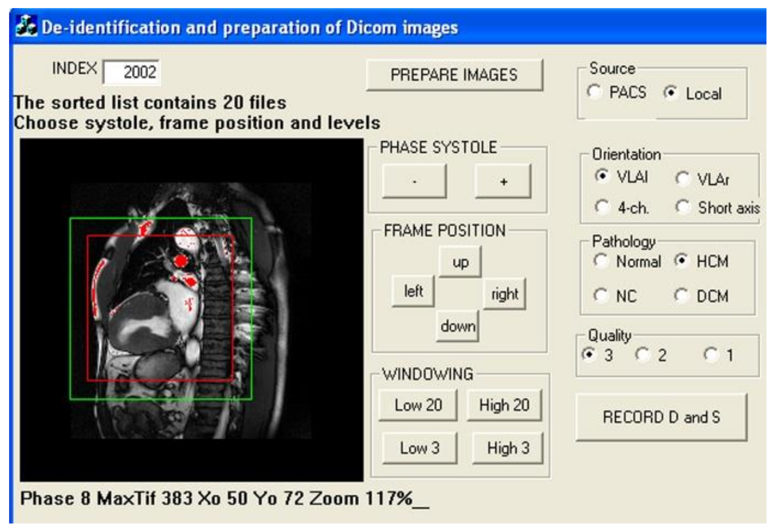Click the Low 20 windowing button

point(418,405)
